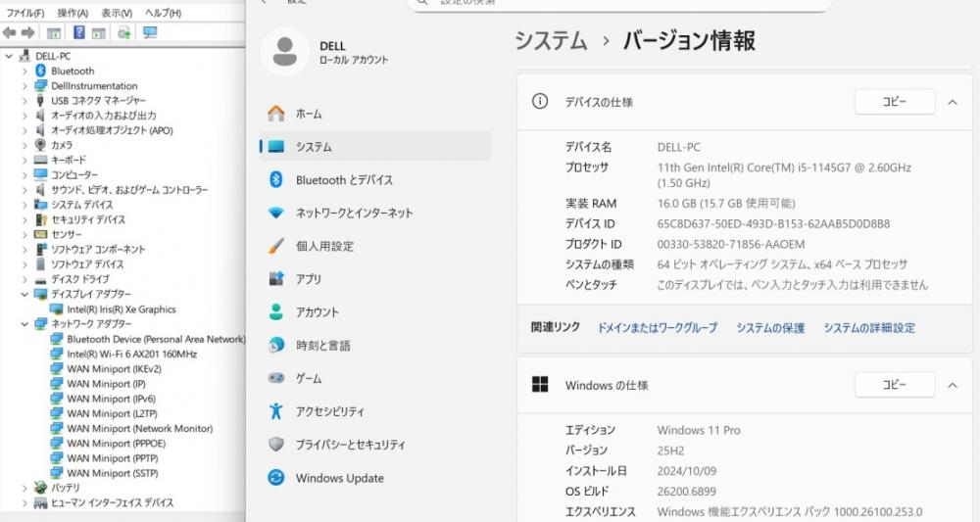Go to システム in the breadcrumb heading
This screenshot has height=522, width=980.
pyautogui.click(x=551, y=41)
